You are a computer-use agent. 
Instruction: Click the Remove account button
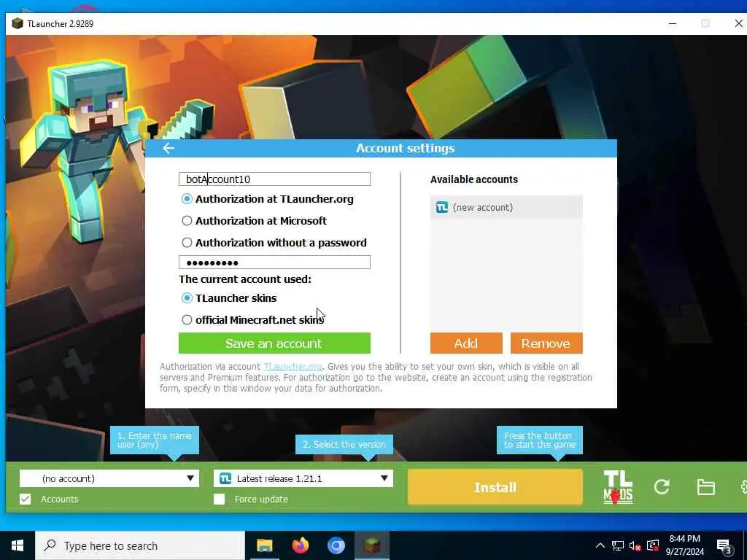[546, 343]
